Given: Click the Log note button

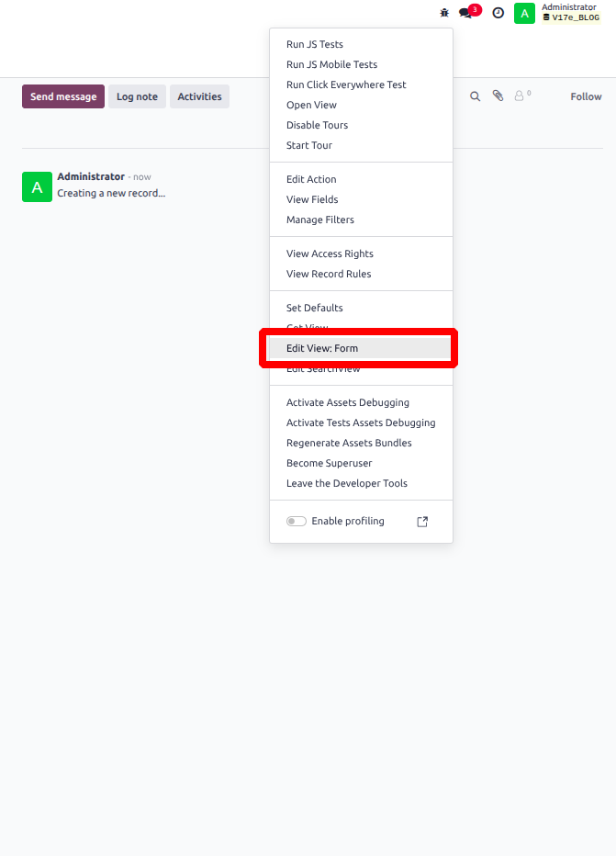Looking at the screenshot, I should [x=137, y=96].
